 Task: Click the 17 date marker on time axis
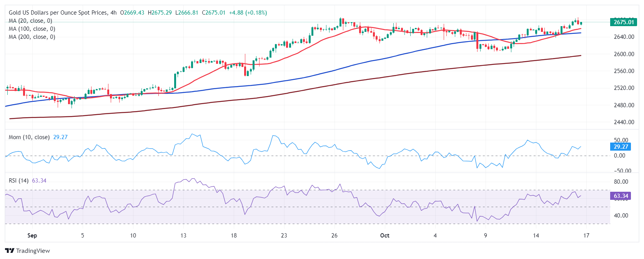coord(586,235)
